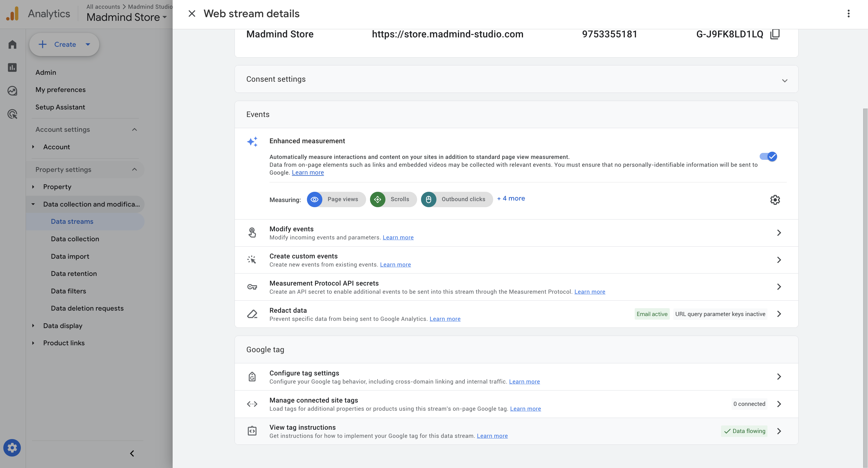Open the Data retention menu item
This screenshot has height=468, width=868.
tap(74, 274)
